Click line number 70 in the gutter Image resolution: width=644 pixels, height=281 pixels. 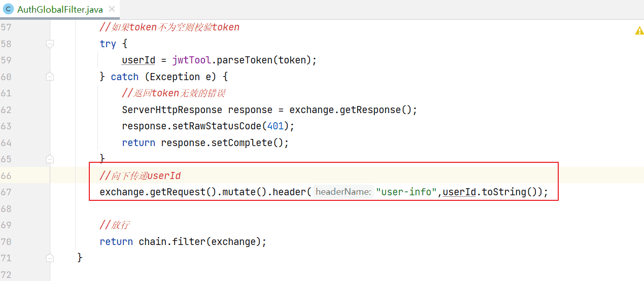(6, 241)
